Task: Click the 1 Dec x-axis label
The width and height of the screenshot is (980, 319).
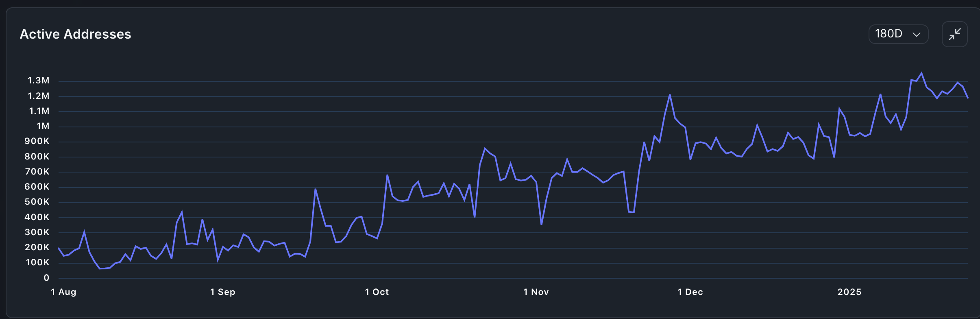Action: tap(690, 292)
